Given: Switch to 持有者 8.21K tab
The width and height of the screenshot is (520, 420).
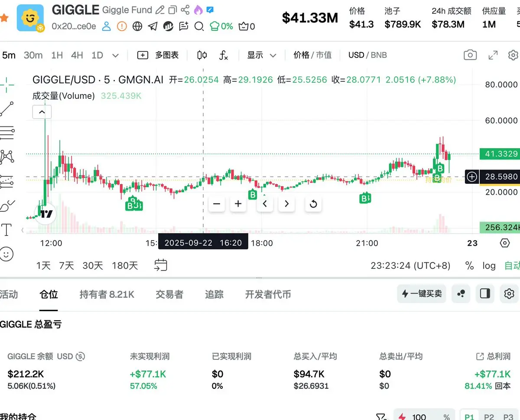Looking at the screenshot, I should coord(107,294).
